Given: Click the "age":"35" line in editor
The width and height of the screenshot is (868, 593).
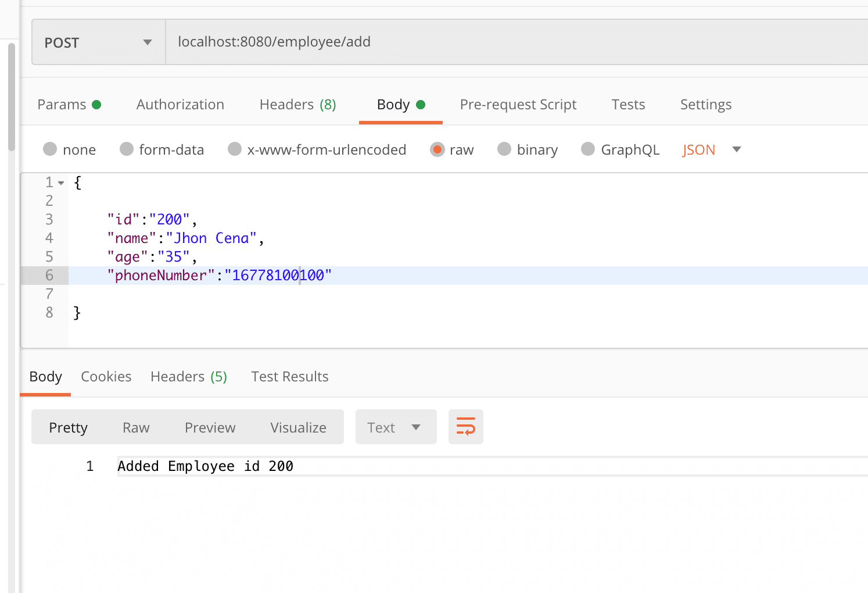Looking at the screenshot, I should tap(152, 256).
